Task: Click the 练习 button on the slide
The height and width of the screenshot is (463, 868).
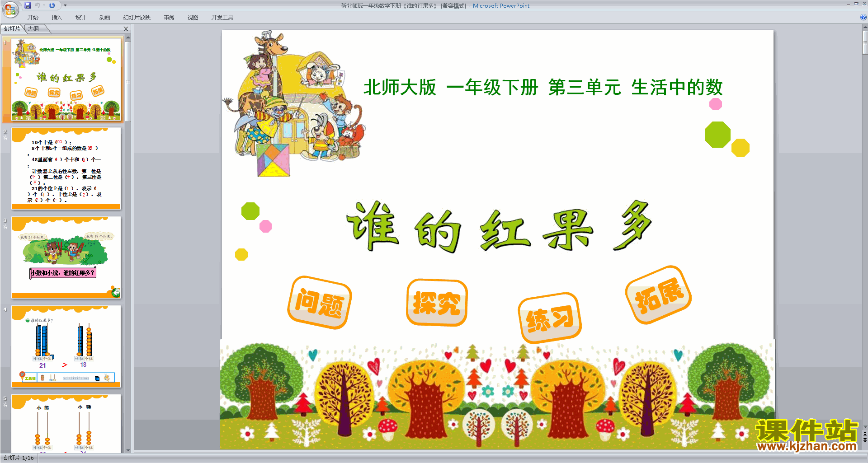Action: 549,318
